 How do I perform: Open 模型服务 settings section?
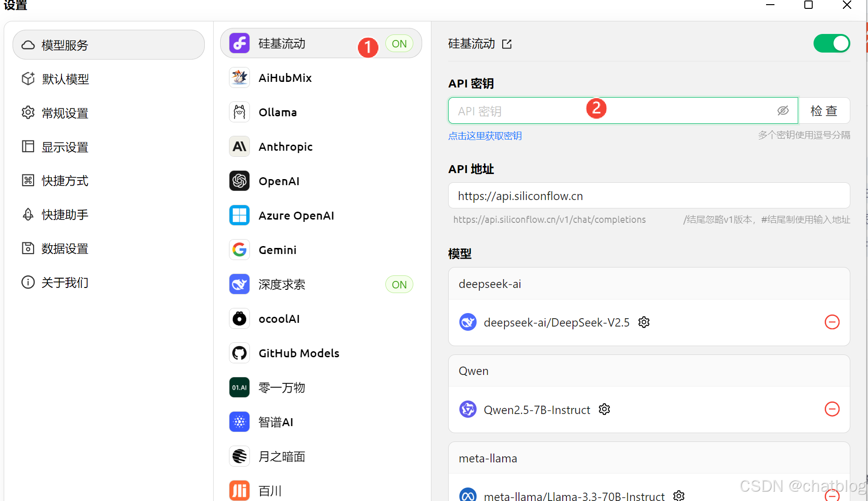pyautogui.click(x=108, y=45)
